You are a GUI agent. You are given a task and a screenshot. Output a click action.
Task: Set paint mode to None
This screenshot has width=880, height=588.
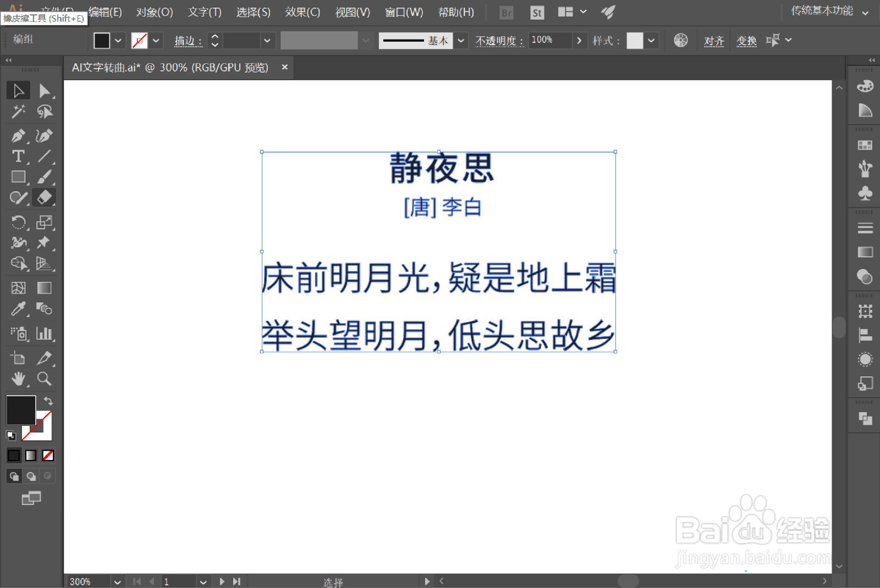48,455
